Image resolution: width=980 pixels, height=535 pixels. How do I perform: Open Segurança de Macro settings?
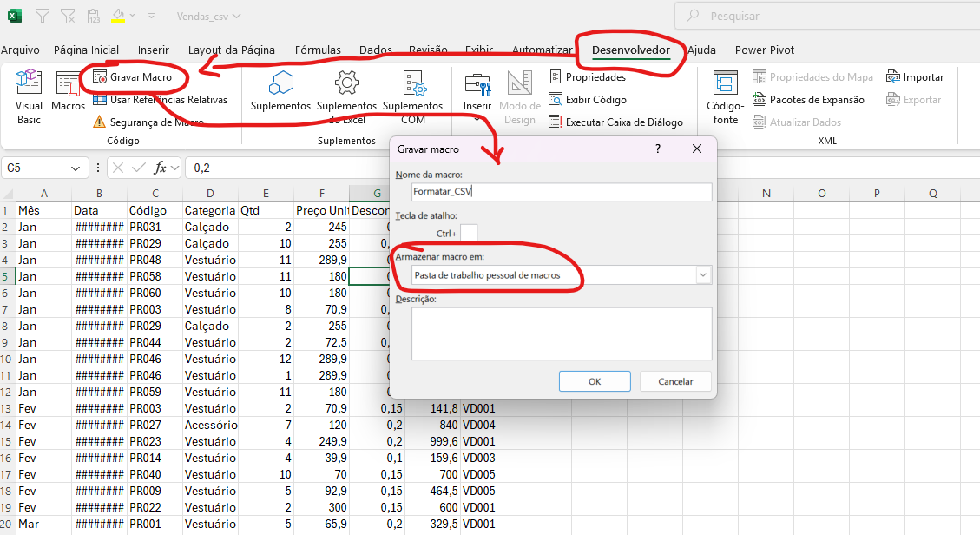coord(148,122)
